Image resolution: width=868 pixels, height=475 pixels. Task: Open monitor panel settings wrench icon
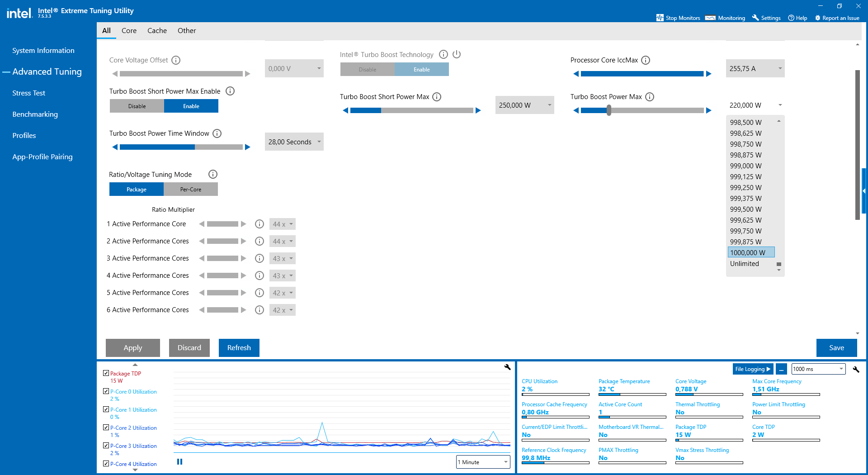[856, 370]
